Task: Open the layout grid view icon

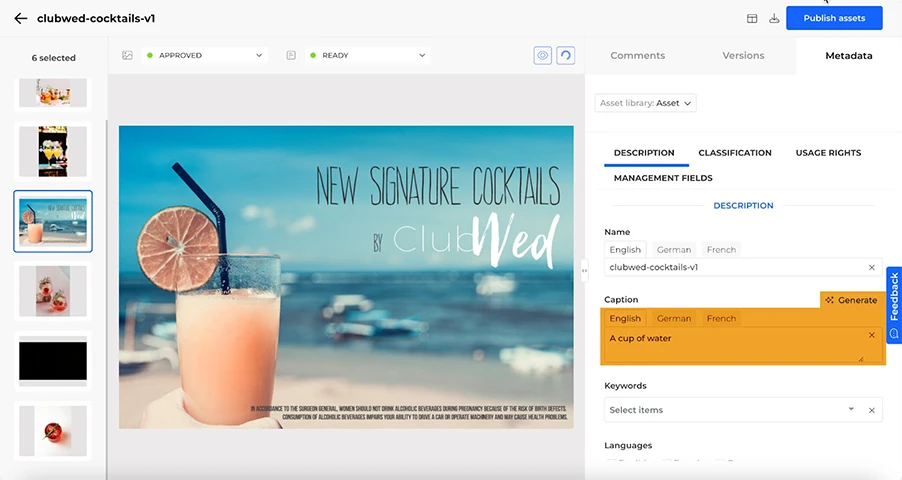Action: point(752,18)
